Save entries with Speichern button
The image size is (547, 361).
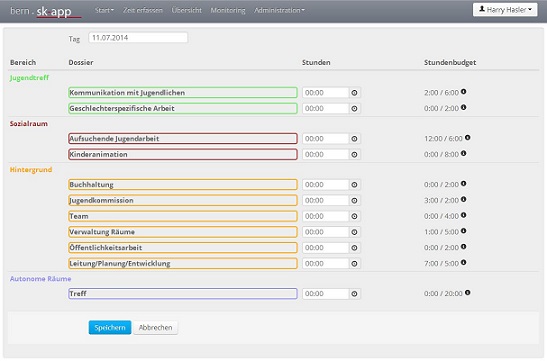coord(110,328)
